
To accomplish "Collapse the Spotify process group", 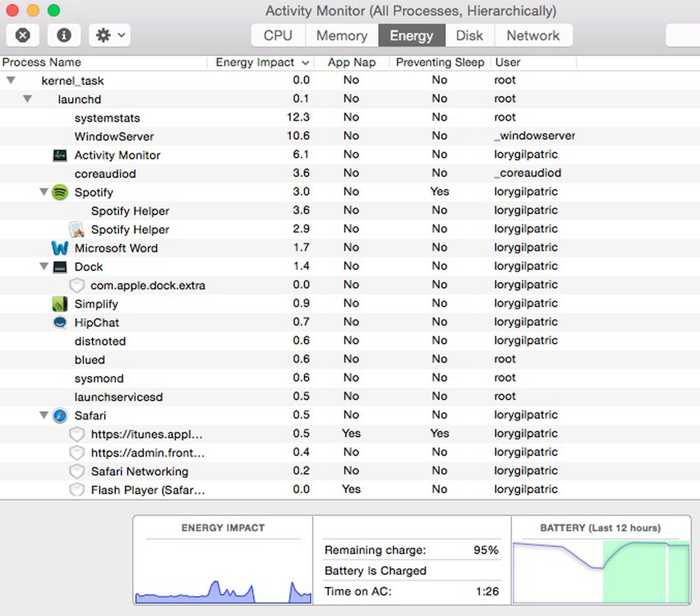I will [x=43, y=192].
